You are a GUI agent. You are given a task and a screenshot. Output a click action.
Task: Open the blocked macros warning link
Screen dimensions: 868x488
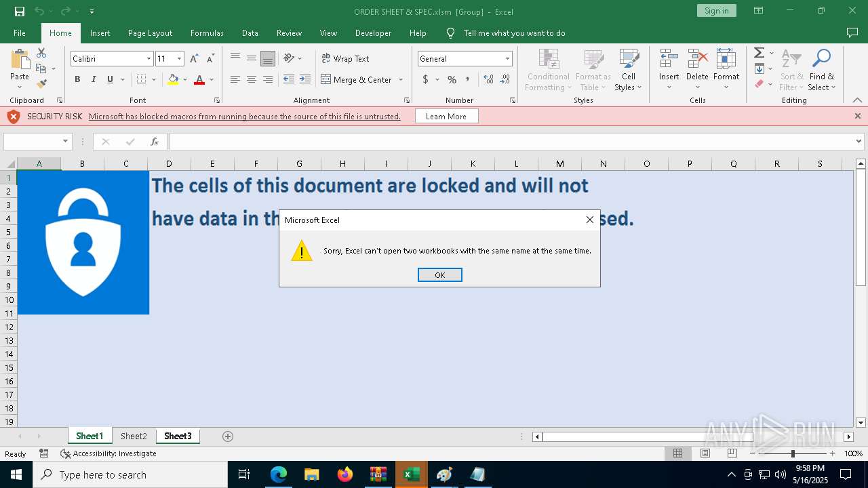[x=245, y=117]
